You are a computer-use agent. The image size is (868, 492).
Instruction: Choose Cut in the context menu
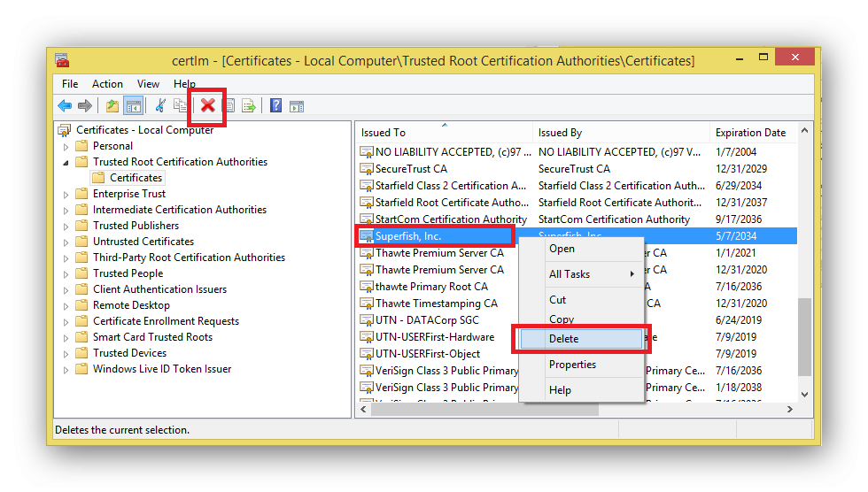581,300
